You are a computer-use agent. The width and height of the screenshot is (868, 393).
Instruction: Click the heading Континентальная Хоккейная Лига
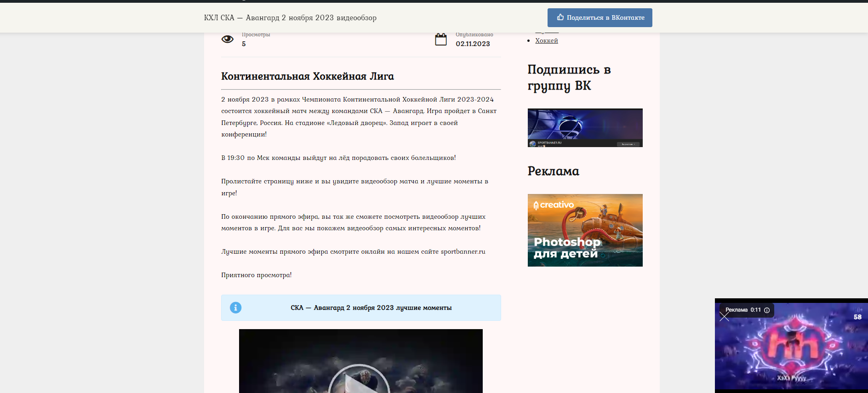point(308,76)
